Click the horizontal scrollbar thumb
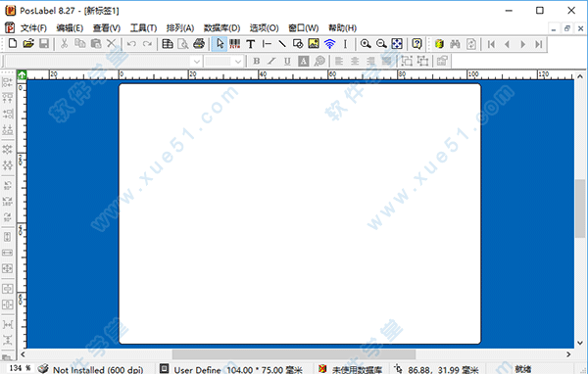The height and width of the screenshot is (374, 588). click(x=294, y=354)
